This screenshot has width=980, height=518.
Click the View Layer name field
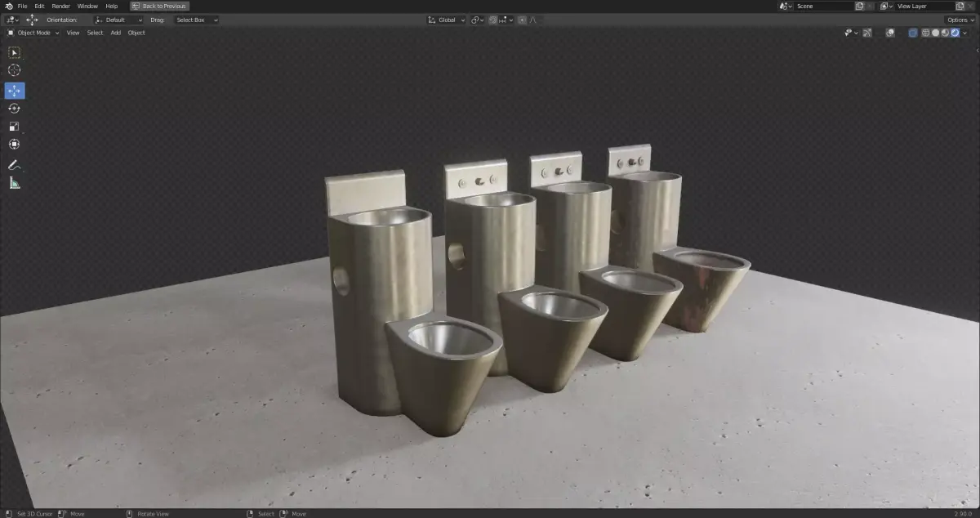tap(923, 6)
